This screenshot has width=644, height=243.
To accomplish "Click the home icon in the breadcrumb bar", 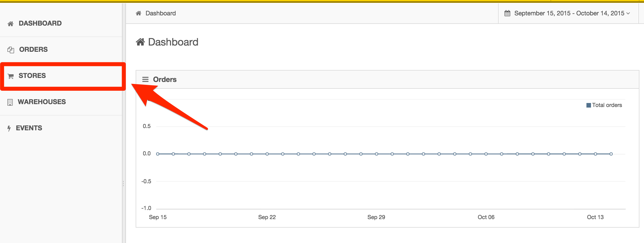I will (x=138, y=13).
